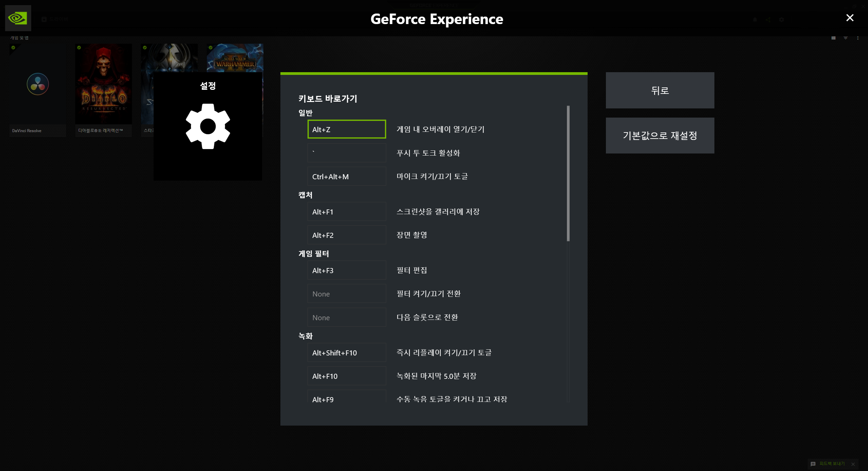Select the Alt+Z overlay shortcut field

tap(346, 129)
